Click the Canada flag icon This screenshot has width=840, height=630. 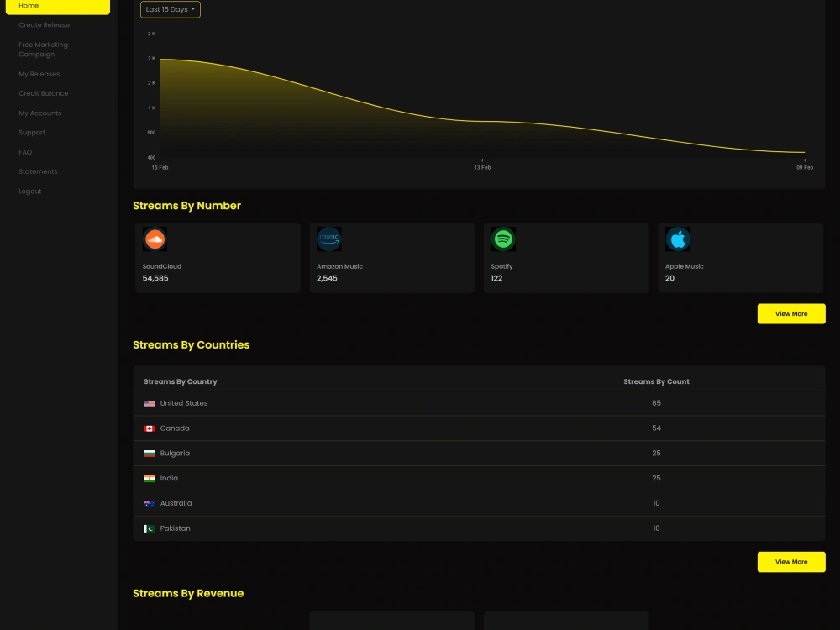(x=150, y=428)
